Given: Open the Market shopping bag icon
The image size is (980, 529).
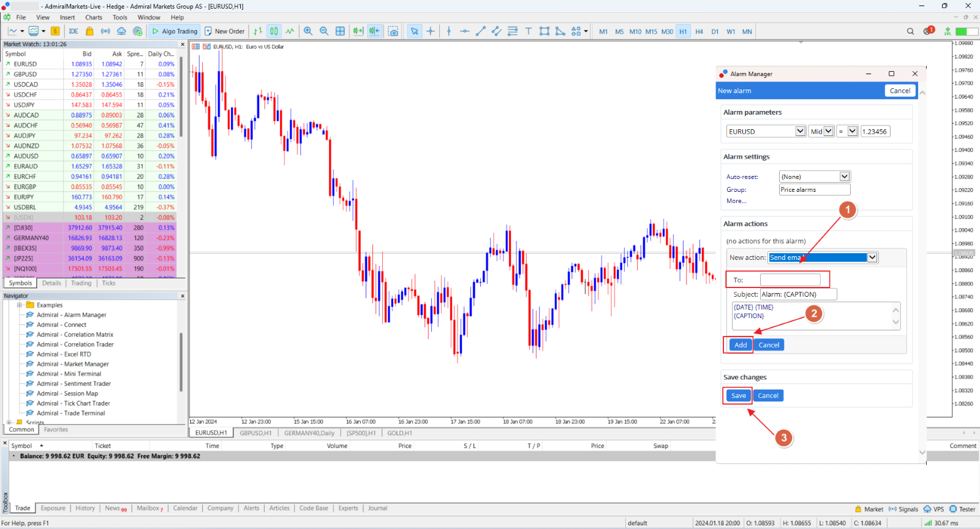Looking at the screenshot, I should [89, 31].
